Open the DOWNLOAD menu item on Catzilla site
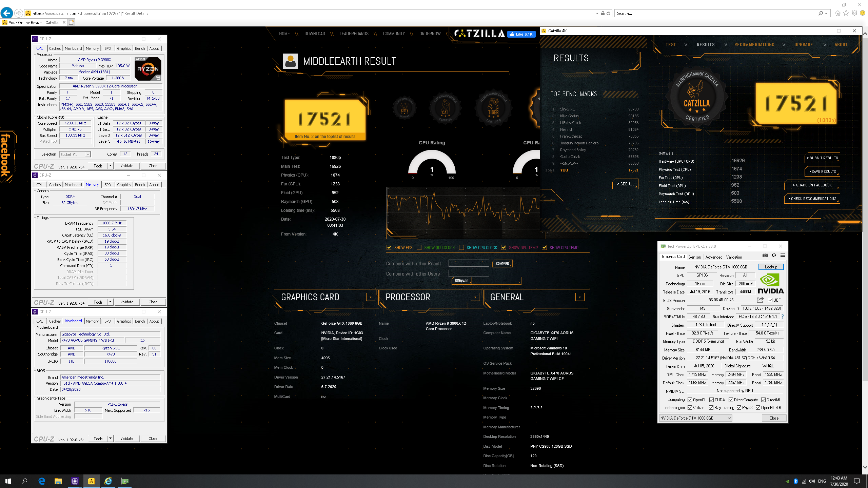Image resolution: width=868 pixels, height=488 pixels. coord(315,34)
